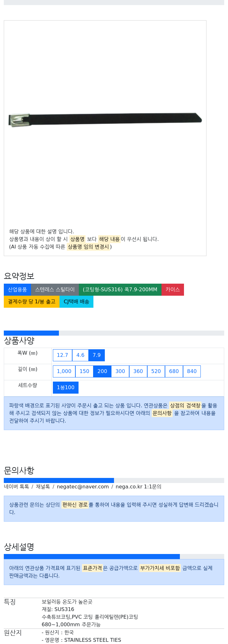Screen dimensions: 228x644
Task: Choose length 300 mm
Action: coord(120,371)
